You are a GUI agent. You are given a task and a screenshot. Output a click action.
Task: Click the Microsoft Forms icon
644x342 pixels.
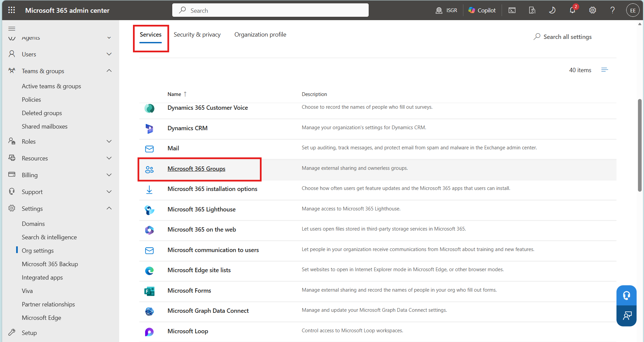[149, 291]
